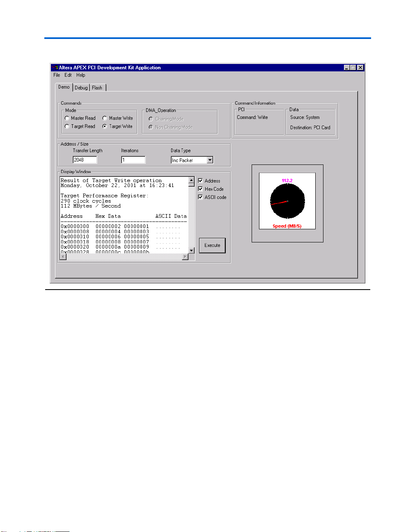Click the 'Speed (MB/S)' label
The width and height of the screenshot is (415, 532).
point(287,226)
